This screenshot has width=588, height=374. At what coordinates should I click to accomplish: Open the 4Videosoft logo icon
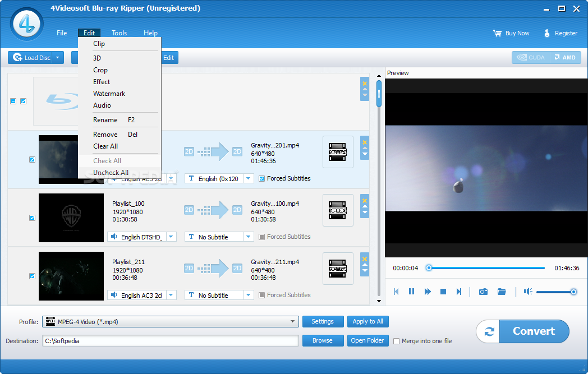click(x=26, y=24)
